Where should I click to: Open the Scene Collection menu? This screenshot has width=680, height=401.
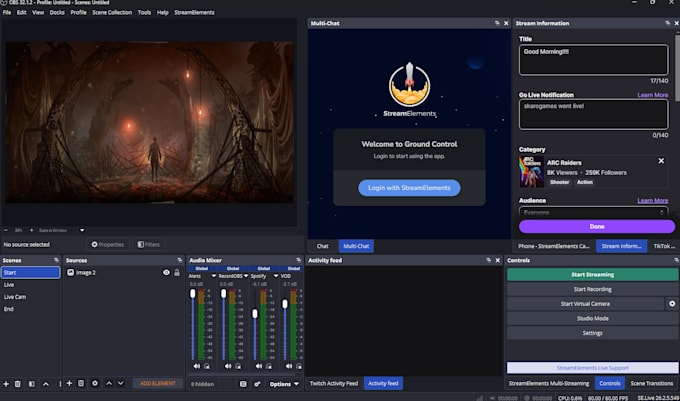[x=112, y=12]
